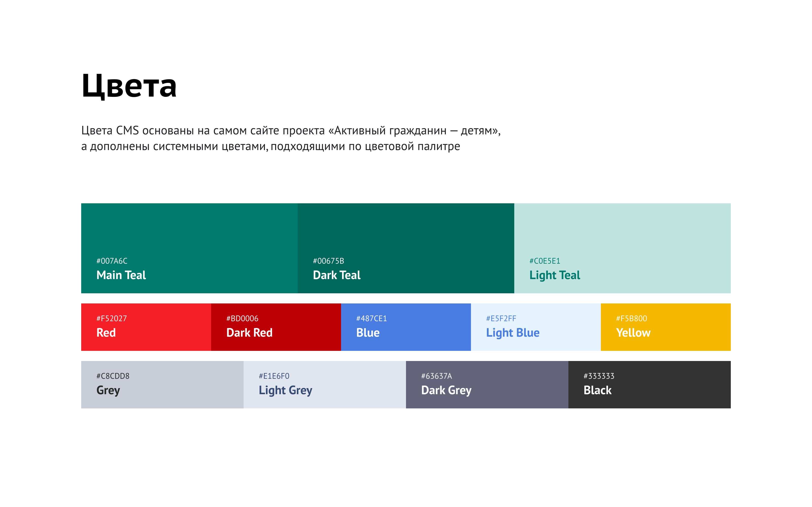
Task: Click the #007A6C hex code label
Action: 112,261
